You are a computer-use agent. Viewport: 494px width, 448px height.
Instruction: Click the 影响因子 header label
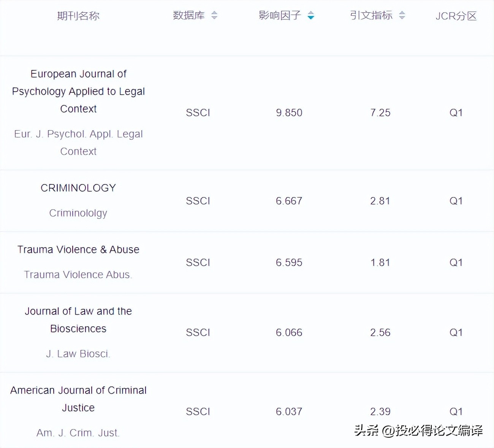click(x=280, y=15)
